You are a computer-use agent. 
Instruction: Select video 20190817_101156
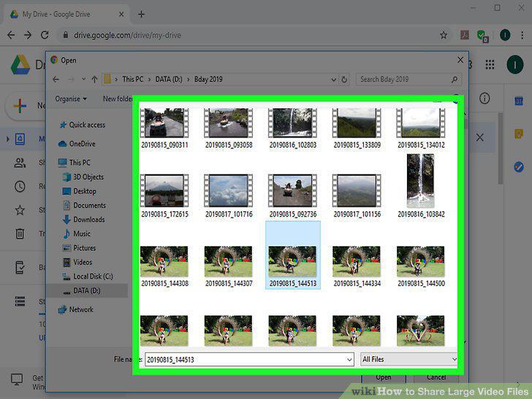(x=357, y=196)
